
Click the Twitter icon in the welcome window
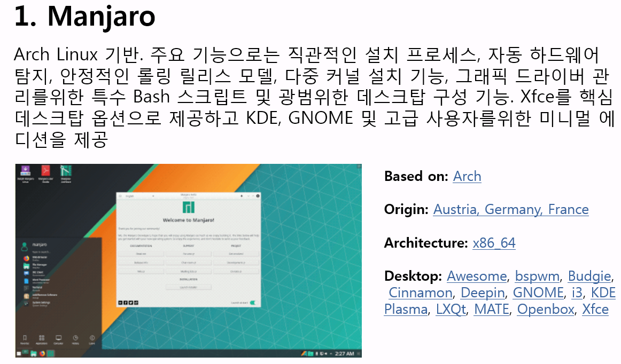131,303
